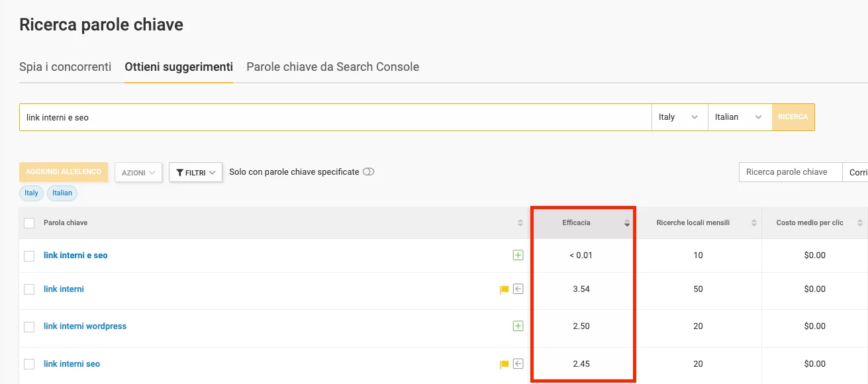The width and height of the screenshot is (868, 384).
Task: Click yellow flag icon on 'link interni' row
Action: 504,289
